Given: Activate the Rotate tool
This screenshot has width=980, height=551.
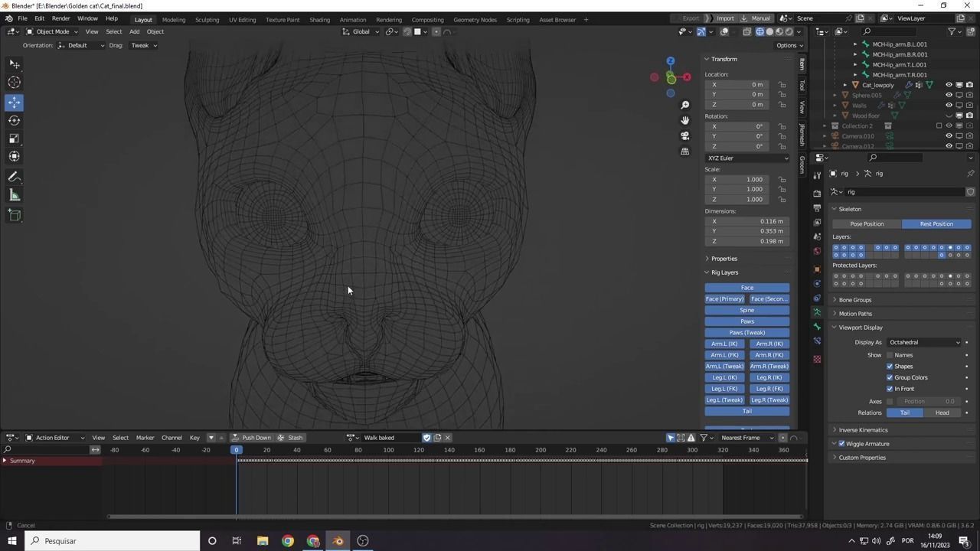Looking at the screenshot, I should [x=15, y=120].
